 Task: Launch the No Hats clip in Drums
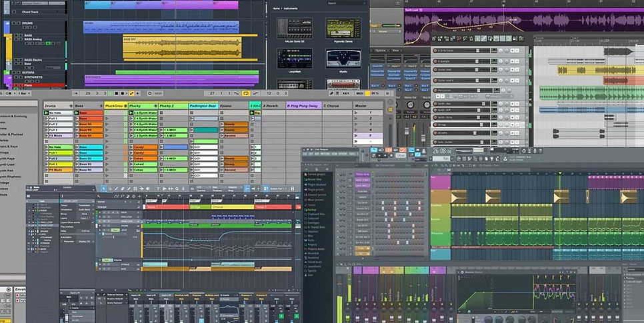pyautogui.click(x=46, y=113)
